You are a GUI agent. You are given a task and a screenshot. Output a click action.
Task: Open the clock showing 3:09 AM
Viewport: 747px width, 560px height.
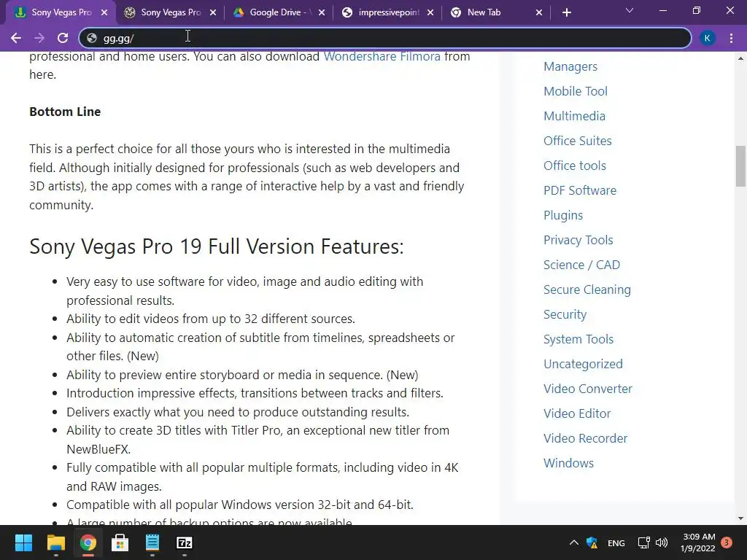click(x=698, y=542)
